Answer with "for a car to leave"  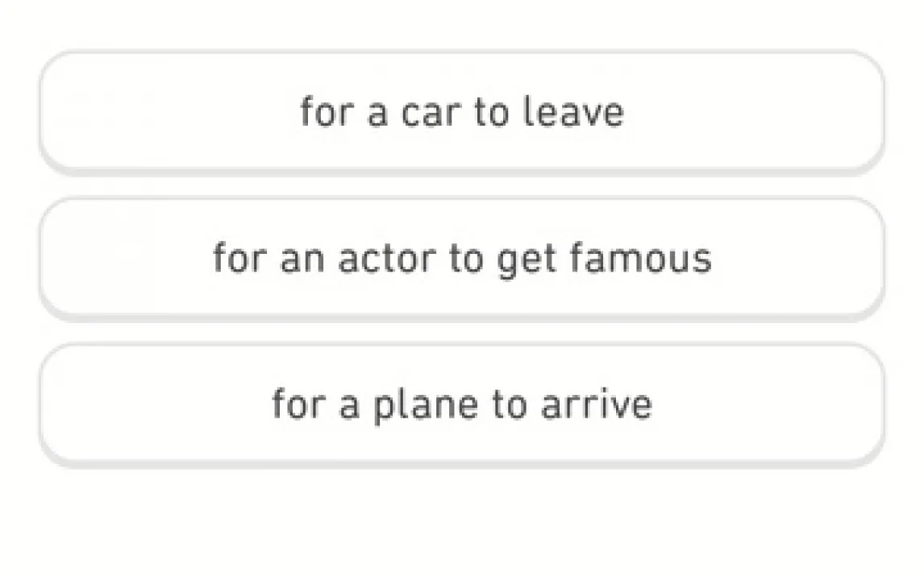click(x=461, y=111)
